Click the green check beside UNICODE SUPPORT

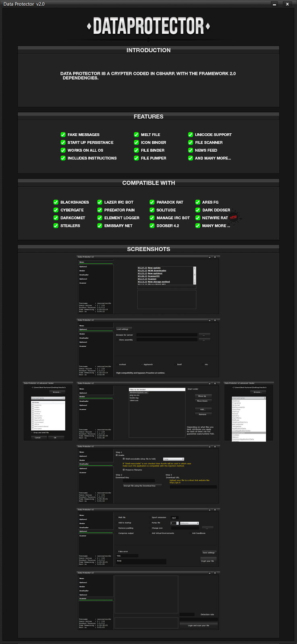click(x=191, y=134)
